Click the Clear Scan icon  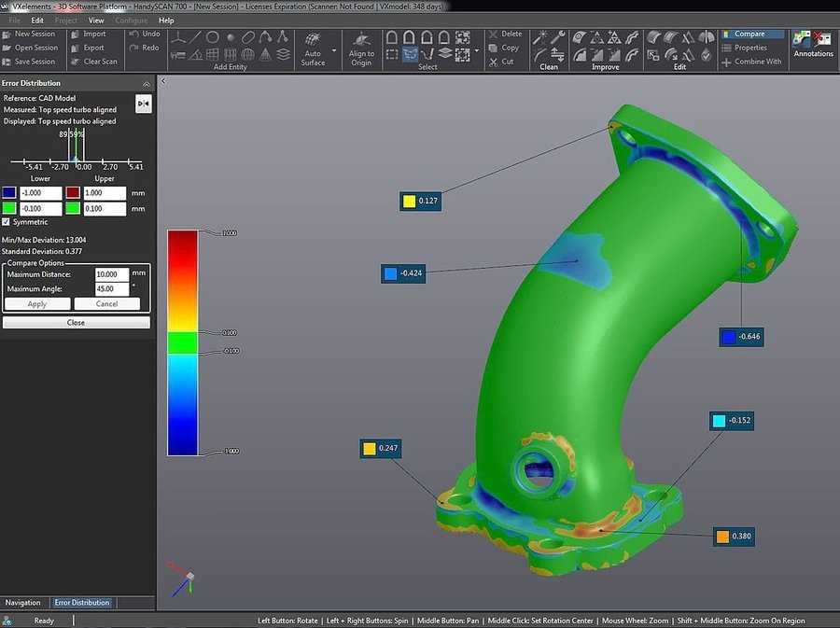[76, 62]
